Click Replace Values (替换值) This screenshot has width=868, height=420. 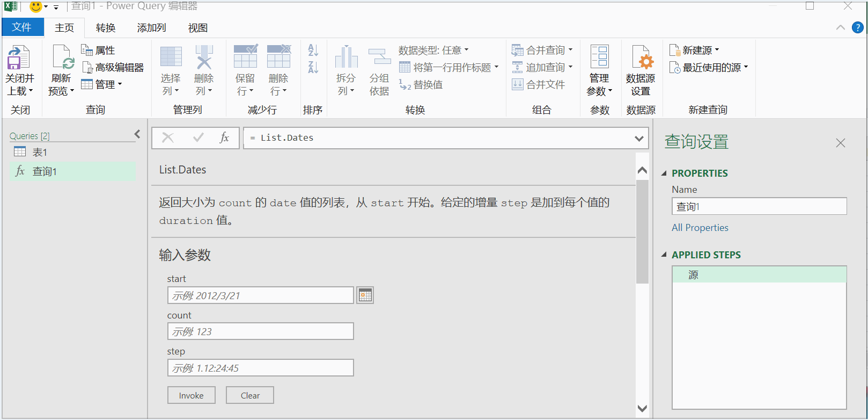pos(421,84)
